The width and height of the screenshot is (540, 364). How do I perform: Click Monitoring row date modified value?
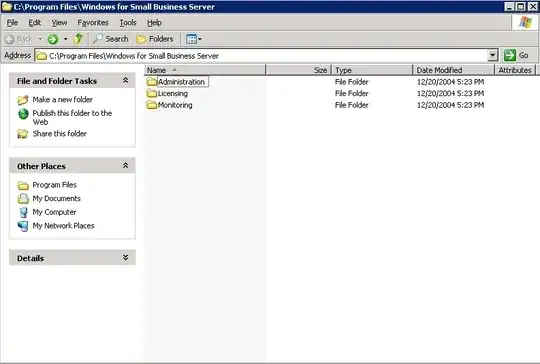point(450,105)
